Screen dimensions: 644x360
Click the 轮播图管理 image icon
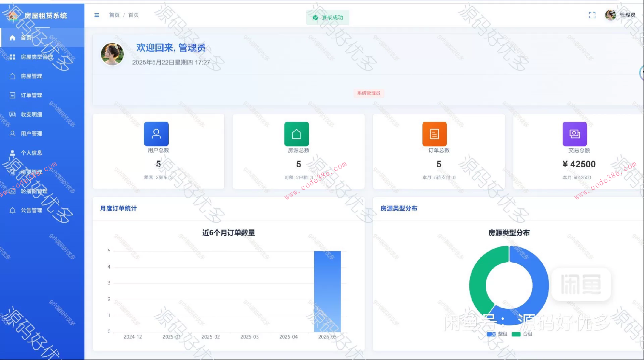click(13, 191)
